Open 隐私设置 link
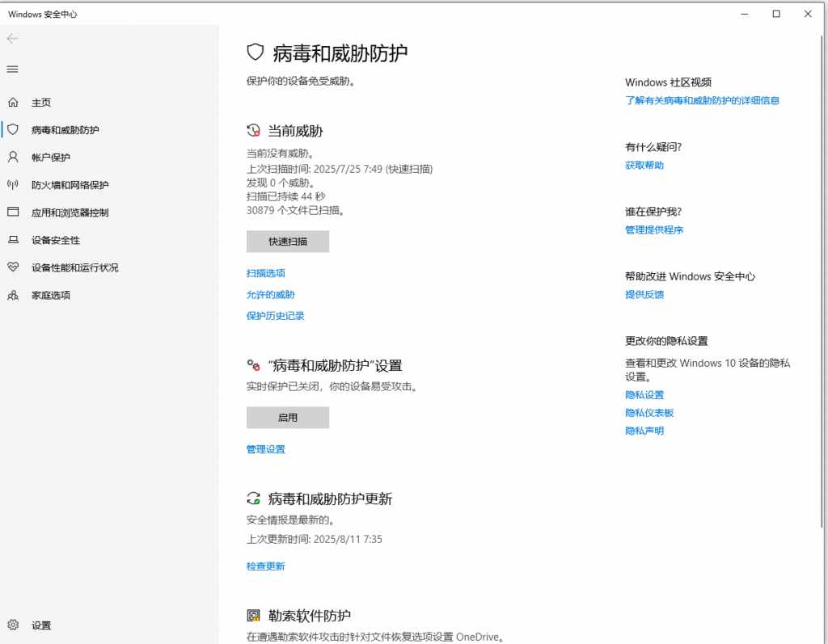The width and height of the screenshot is (828, 644). (644, 395)
